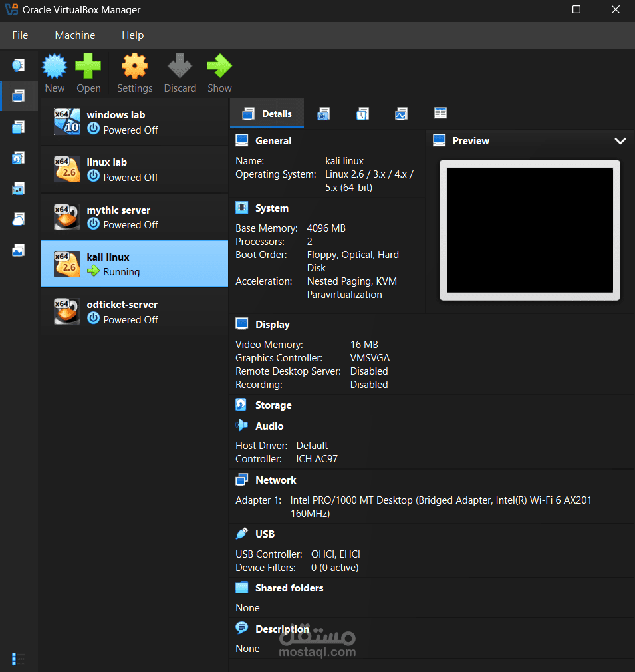Open Settings with the gear toolbar icon
The height and width of the screenshot is (672, 635).
[135, 73]
